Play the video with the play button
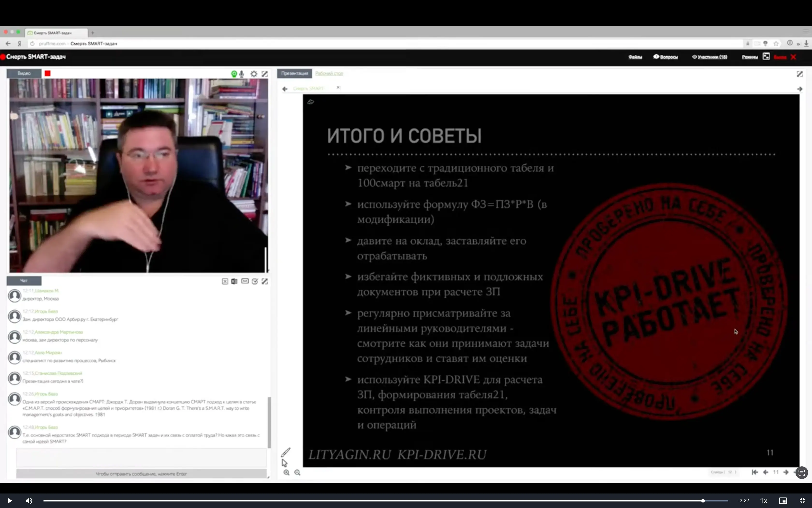 pyautogui.click(x=10, y=501)
